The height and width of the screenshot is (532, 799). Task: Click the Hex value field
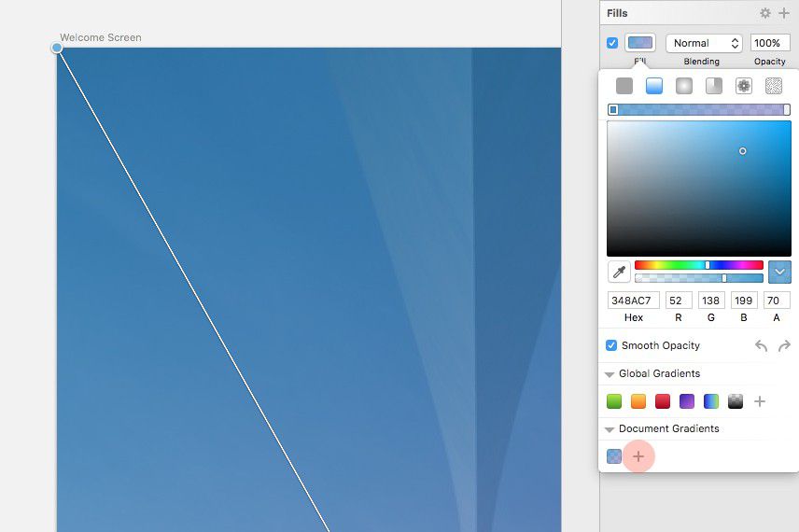(x=633, y=301)
